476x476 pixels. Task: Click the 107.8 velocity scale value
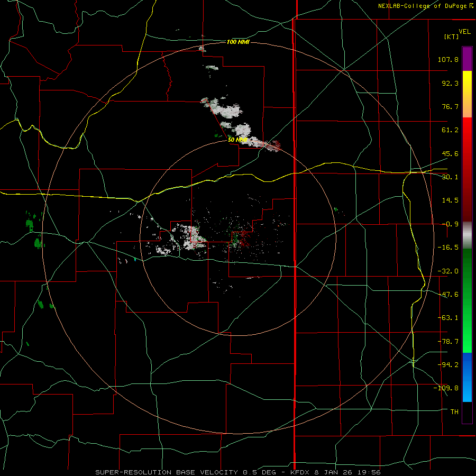pos(448,59)
